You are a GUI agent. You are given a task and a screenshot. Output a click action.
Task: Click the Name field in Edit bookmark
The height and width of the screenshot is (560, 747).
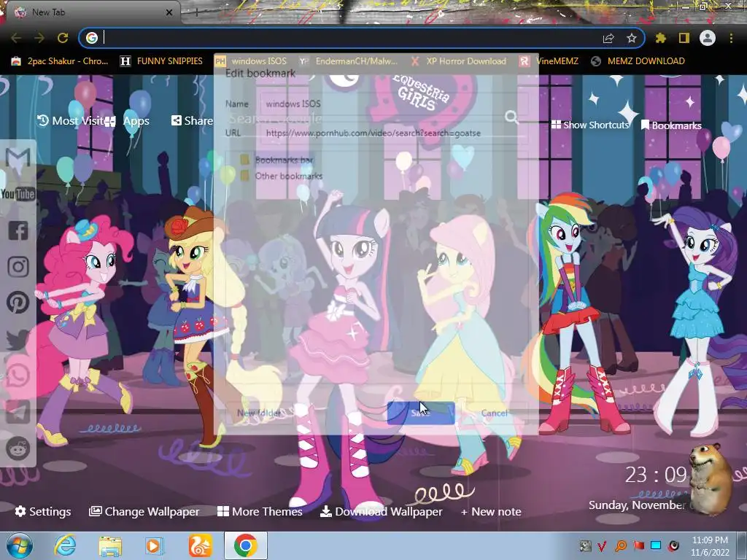coord(393,104)
